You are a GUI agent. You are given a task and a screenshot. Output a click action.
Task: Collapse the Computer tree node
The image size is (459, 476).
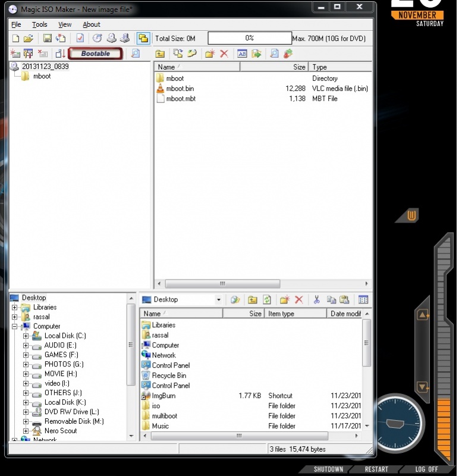15,327
